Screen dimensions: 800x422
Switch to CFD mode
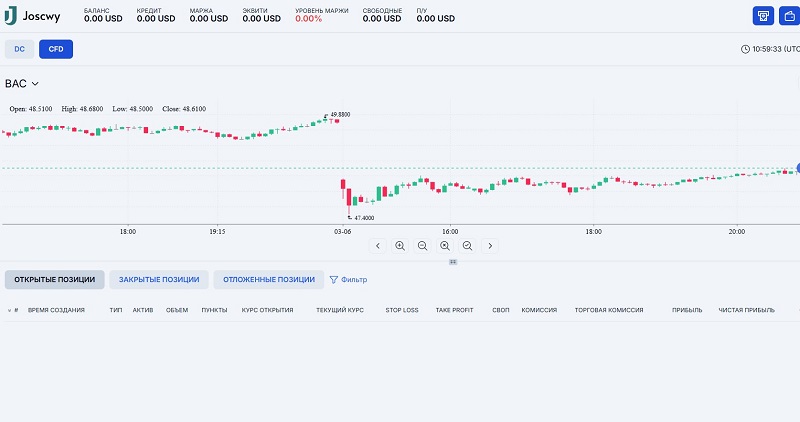click(x=56, y=49)
